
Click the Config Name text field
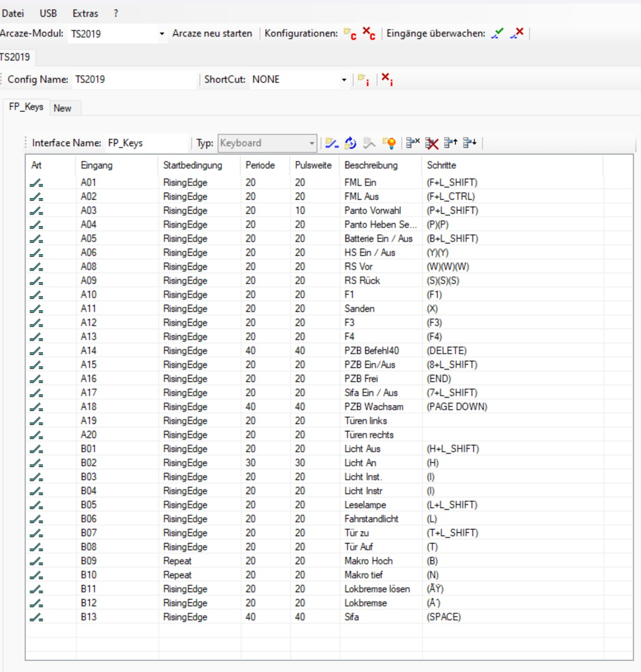point(134,80)
